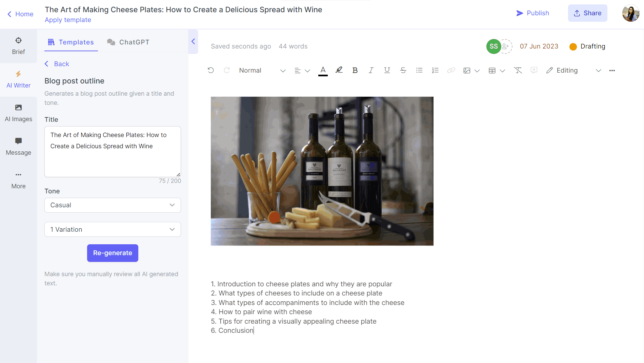Change the 07 Jun 2023 date
This screenshot has width=644, height=363.
tap(539, 46)
